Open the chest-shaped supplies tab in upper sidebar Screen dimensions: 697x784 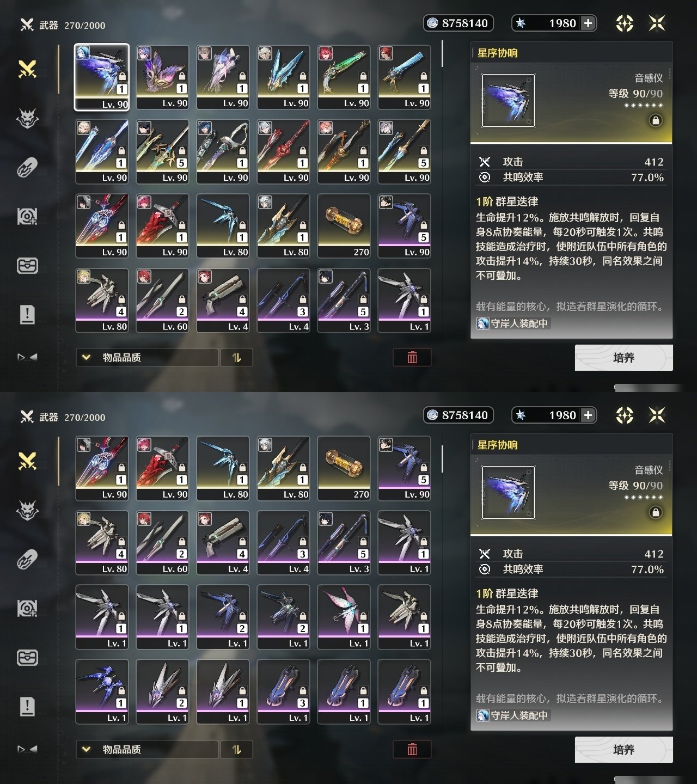[27, 266]
